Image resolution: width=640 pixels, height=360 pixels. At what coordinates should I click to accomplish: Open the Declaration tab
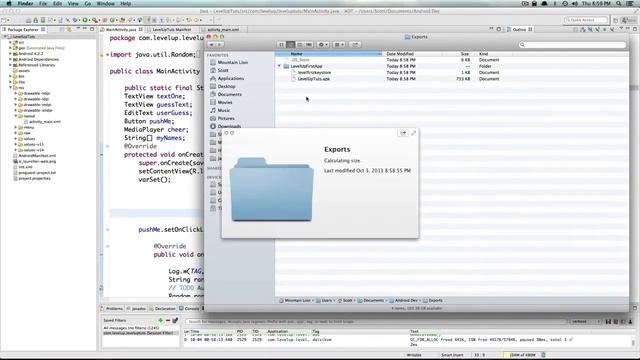pyautogui.click(x=162, y=309)
